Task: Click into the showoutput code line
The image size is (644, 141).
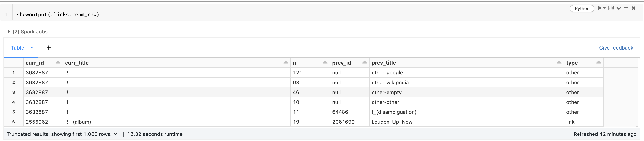Action: [58, 15]
